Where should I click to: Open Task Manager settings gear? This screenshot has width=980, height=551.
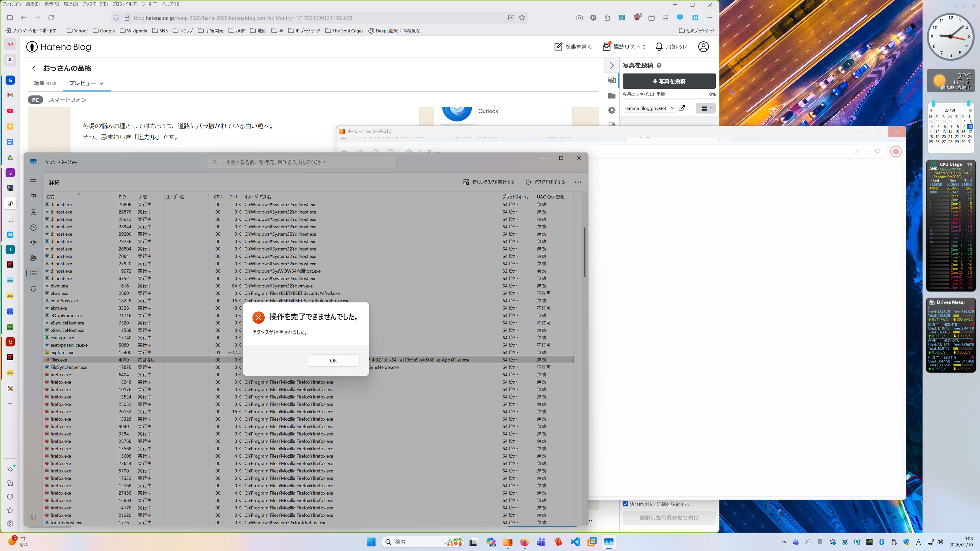[33, 516]
